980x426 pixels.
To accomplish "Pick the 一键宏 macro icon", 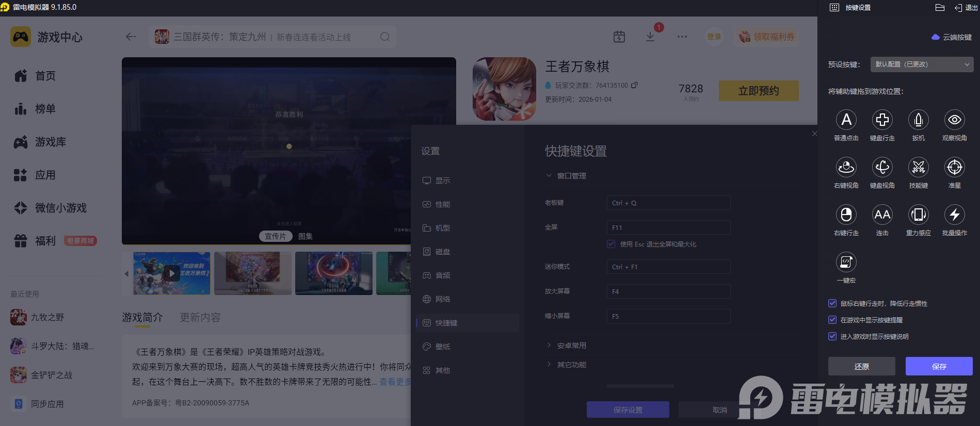I will tap(846, 262).
